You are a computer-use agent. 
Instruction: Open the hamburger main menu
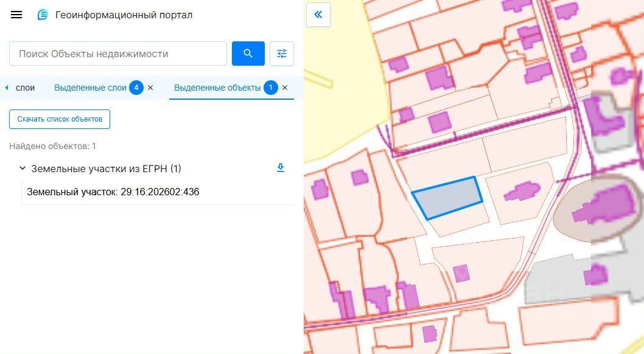point(16,15)
